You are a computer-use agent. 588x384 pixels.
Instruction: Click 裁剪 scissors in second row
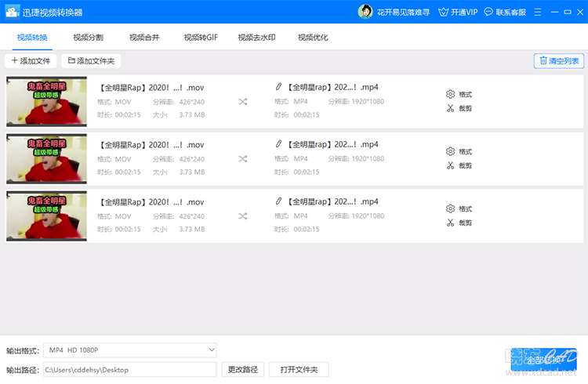pyautogui.click(x=459, y=166)
